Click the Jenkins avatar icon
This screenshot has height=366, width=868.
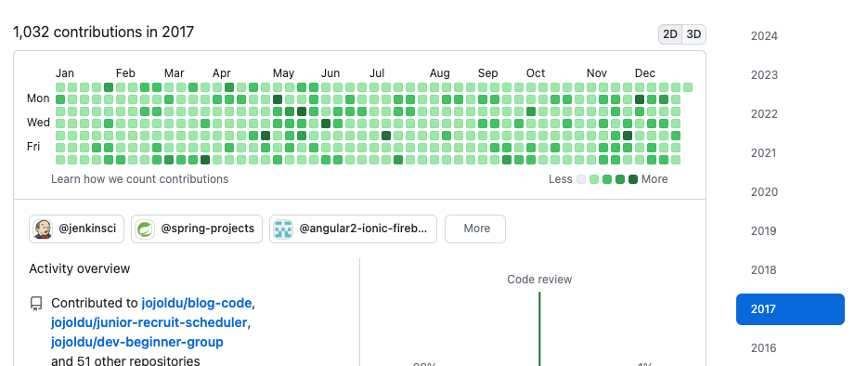pyautogui.click(x=43, y=229)
